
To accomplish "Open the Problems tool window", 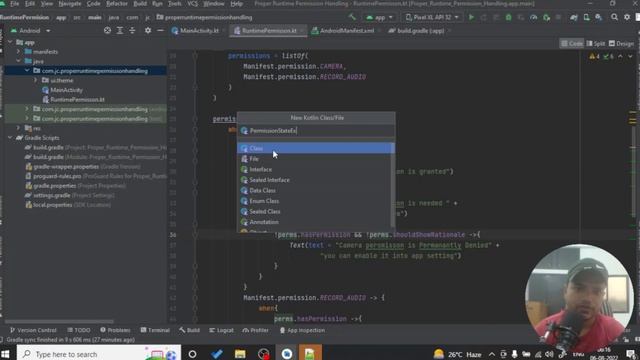I will pos(115,330).
